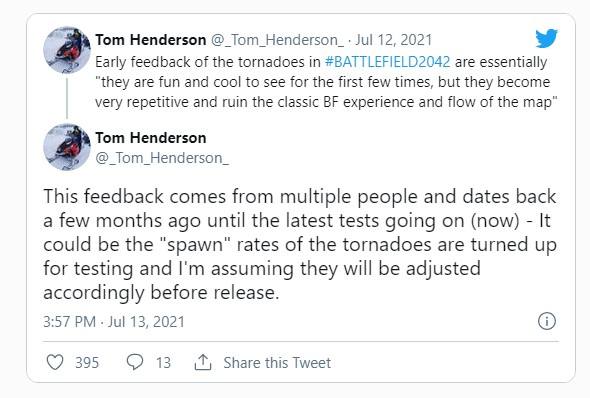Like the tweet with the heart icon
The image size is (590, 398).
pyautogui.click(x=55, y=362)
